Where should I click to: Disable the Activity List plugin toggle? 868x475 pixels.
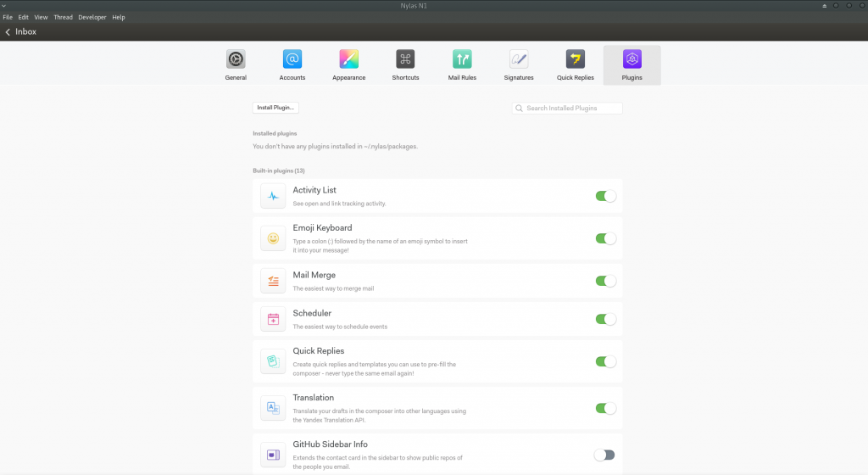(x=605, y=196)
